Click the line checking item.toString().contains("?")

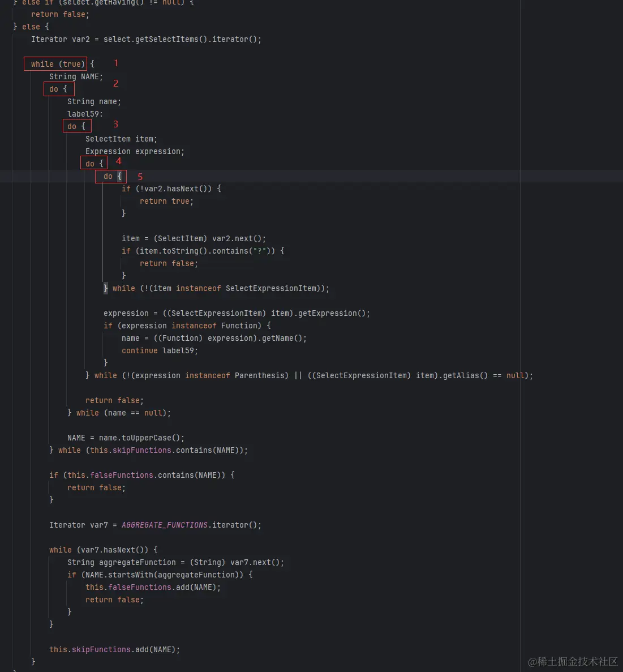(x=203, y=251)
